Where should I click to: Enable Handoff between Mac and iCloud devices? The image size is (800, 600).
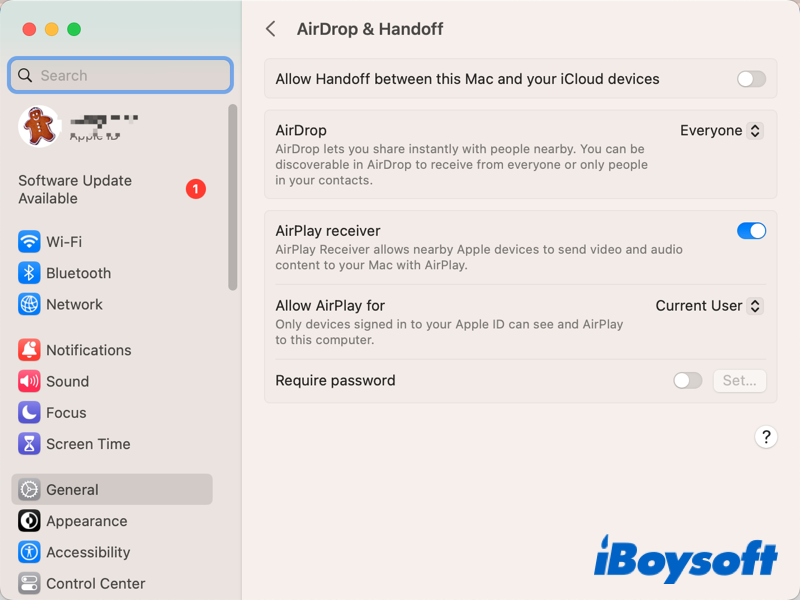[x=751, y=79]
